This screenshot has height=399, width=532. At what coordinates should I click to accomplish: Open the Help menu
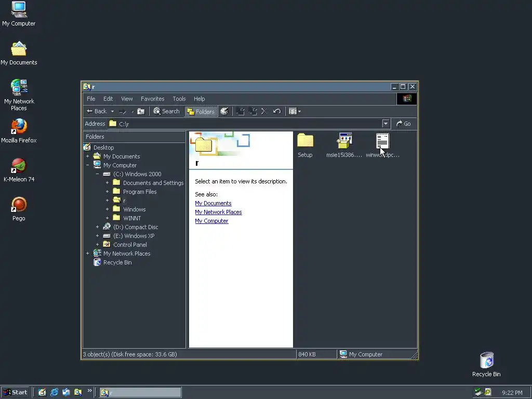click(x=199, y=99)
